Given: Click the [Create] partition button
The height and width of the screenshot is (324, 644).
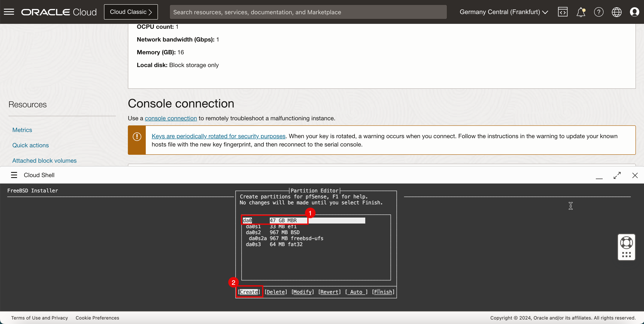Looking at the screenshot, I should pos(248,292).
